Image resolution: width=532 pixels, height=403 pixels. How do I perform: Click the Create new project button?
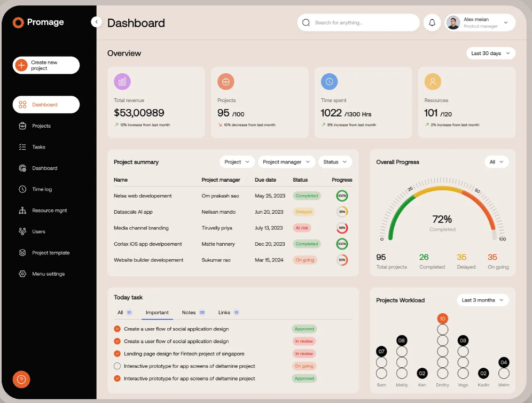[46, 65]
